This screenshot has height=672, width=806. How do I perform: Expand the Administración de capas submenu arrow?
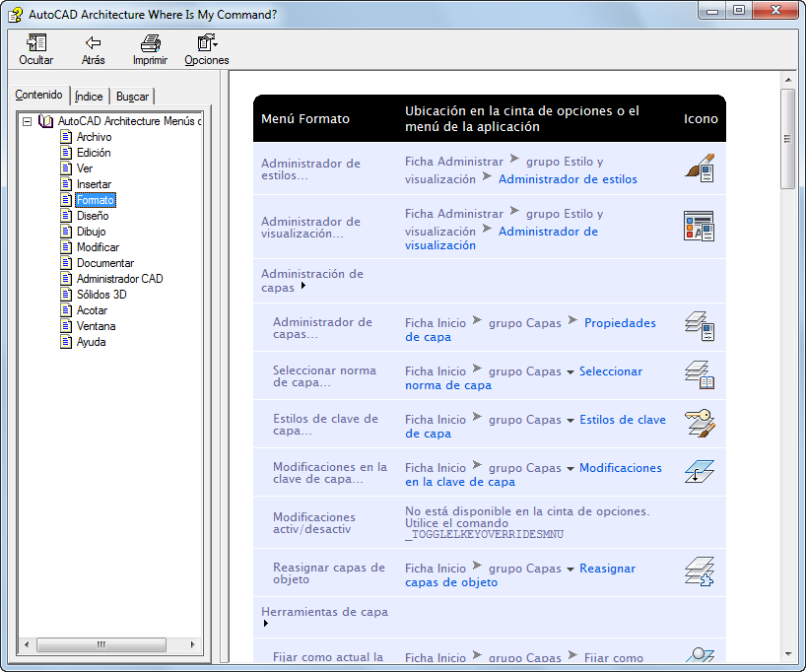point(303,286)
